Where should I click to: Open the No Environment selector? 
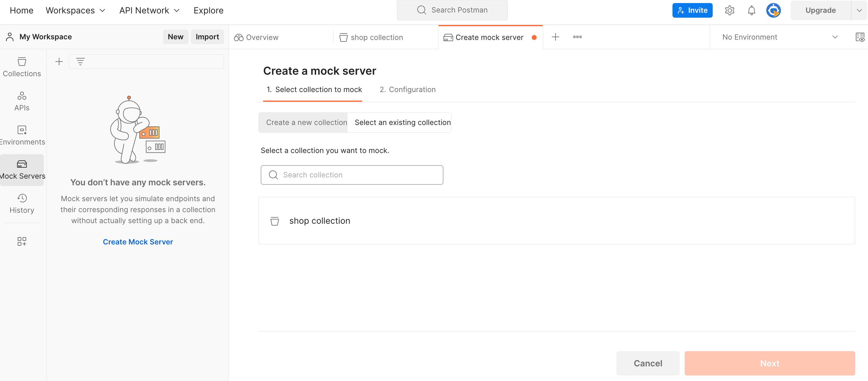pos(780,37)
